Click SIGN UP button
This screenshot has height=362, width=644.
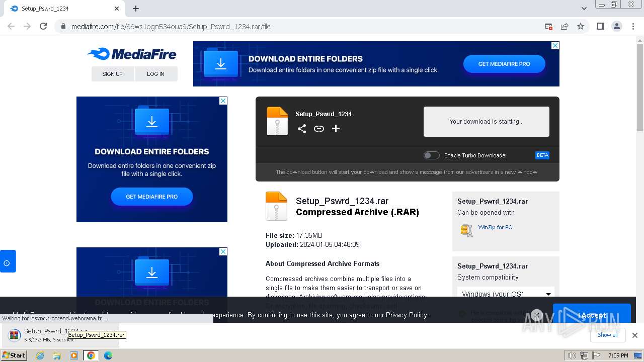pyautogui.click(x=113, y=74)
